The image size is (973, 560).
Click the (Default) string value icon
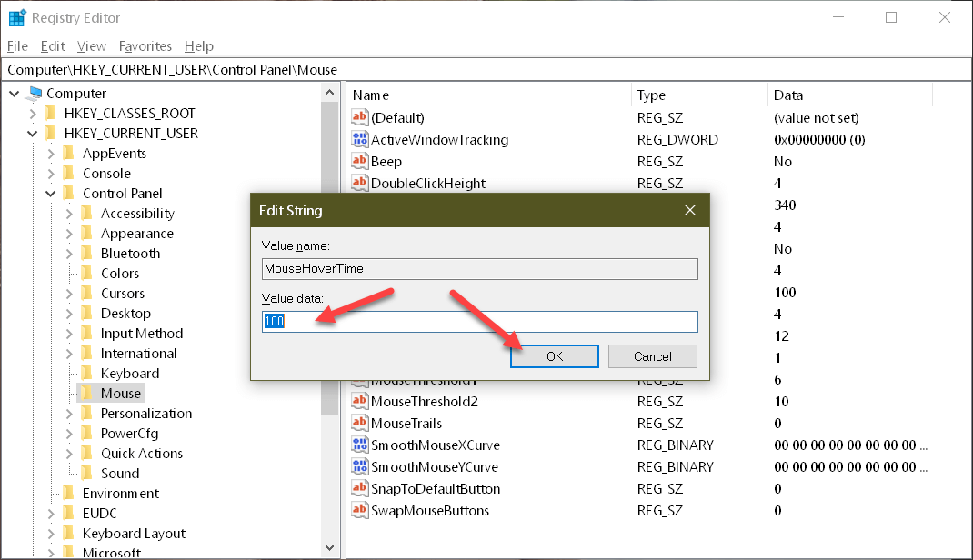[360, 117]
